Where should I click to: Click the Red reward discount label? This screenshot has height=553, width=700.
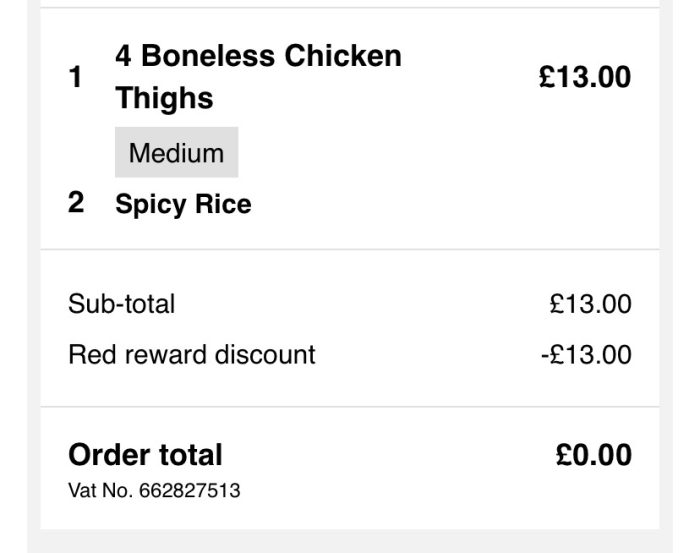[191, 354]
